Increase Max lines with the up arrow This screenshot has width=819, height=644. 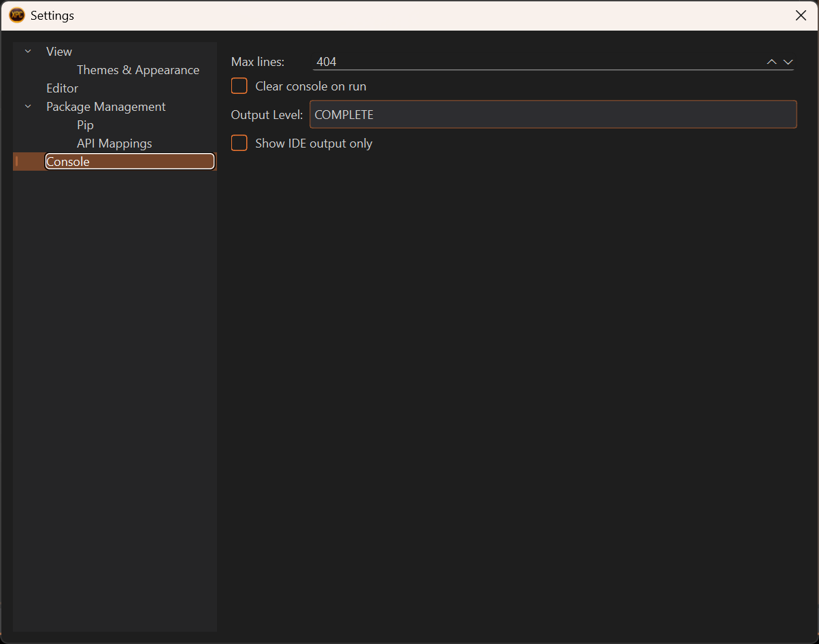click(x=771, y=62)
